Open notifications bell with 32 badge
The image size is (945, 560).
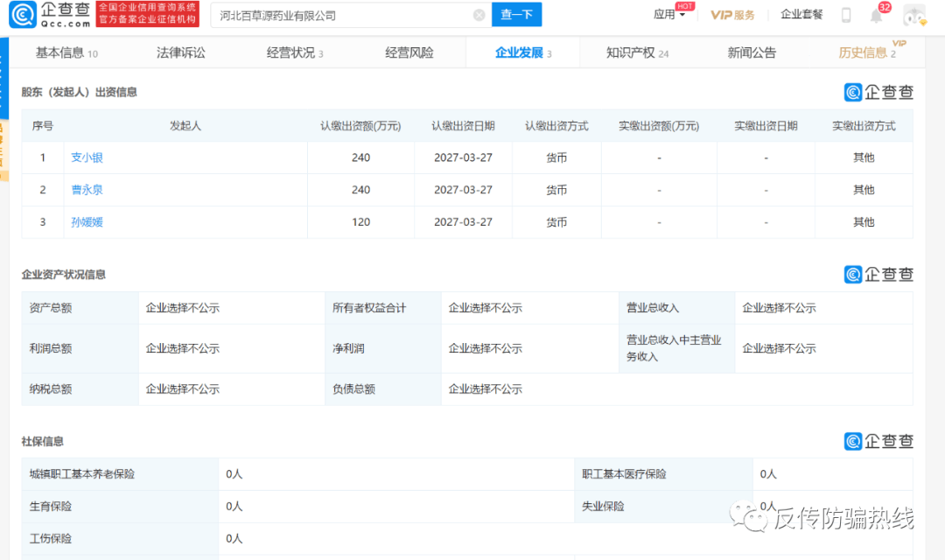click(x=877, y=15)
